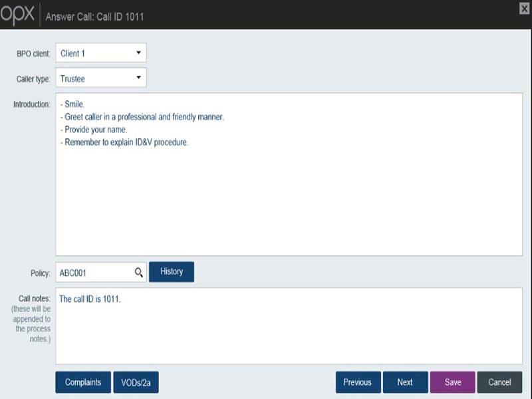Expand BPO client options via its arrow
532x399 pixels.
click(x=138, y=53)
